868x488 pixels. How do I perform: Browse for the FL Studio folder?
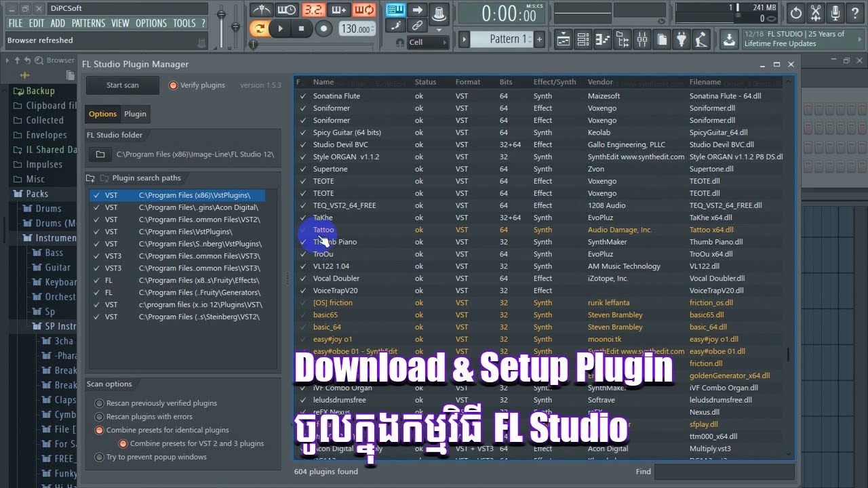click(x=100, y=155)
